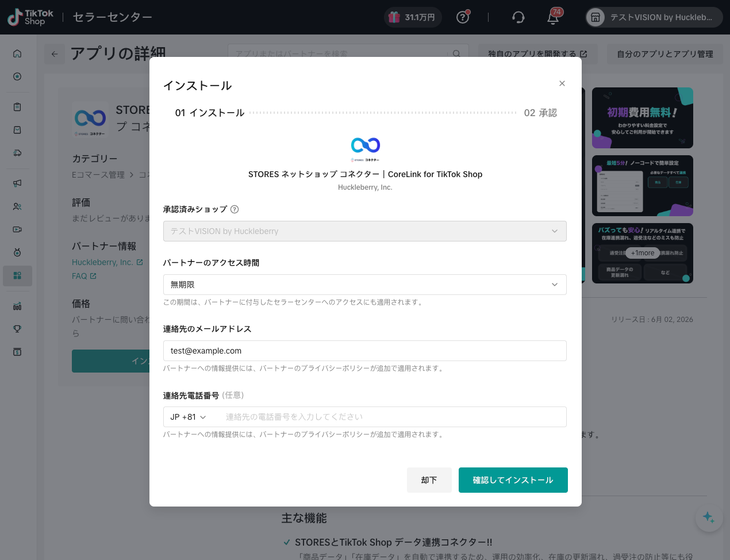
Task: Click the Eコマース管理 category breadcrumb
Action: pos(98,175)
